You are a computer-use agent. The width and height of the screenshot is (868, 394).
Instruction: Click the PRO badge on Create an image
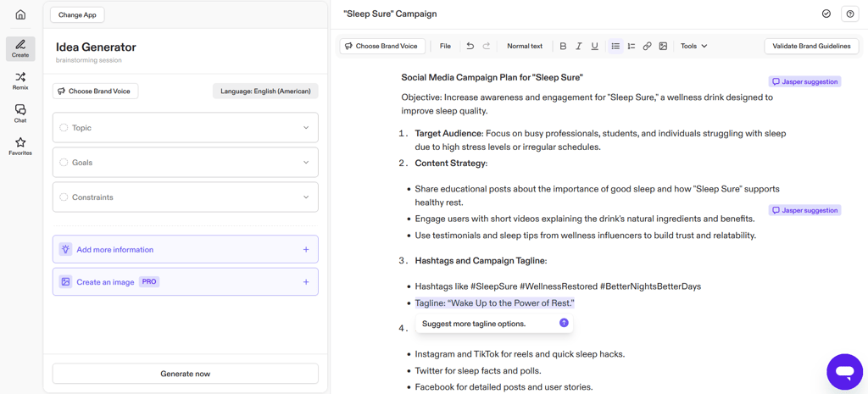[x=148, y=282]
